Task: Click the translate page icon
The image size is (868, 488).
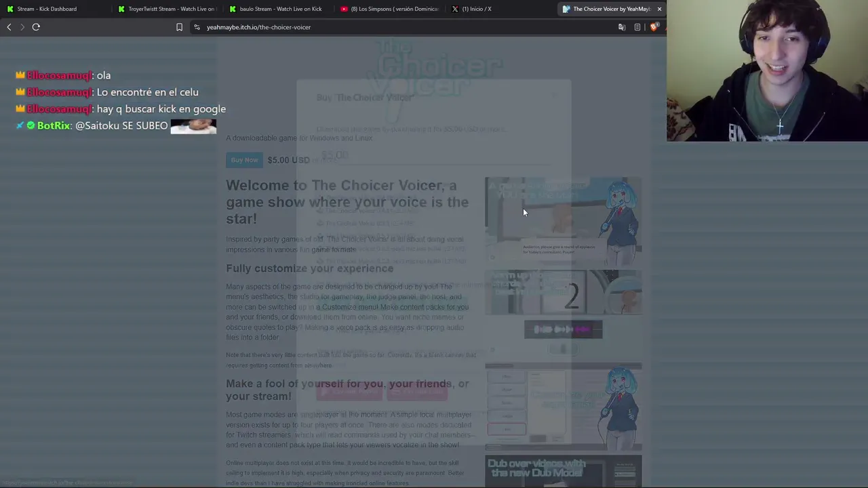Action: (622, 27)
